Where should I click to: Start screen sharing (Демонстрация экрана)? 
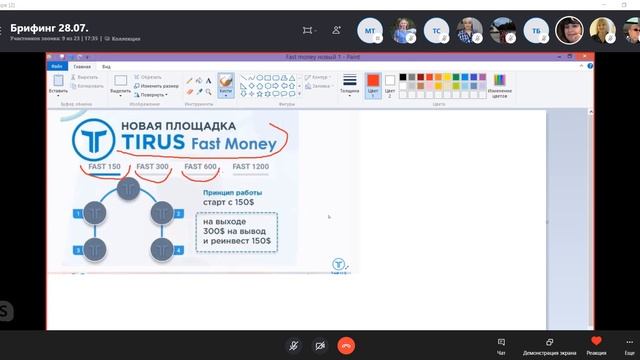click(x=549, y=346)
